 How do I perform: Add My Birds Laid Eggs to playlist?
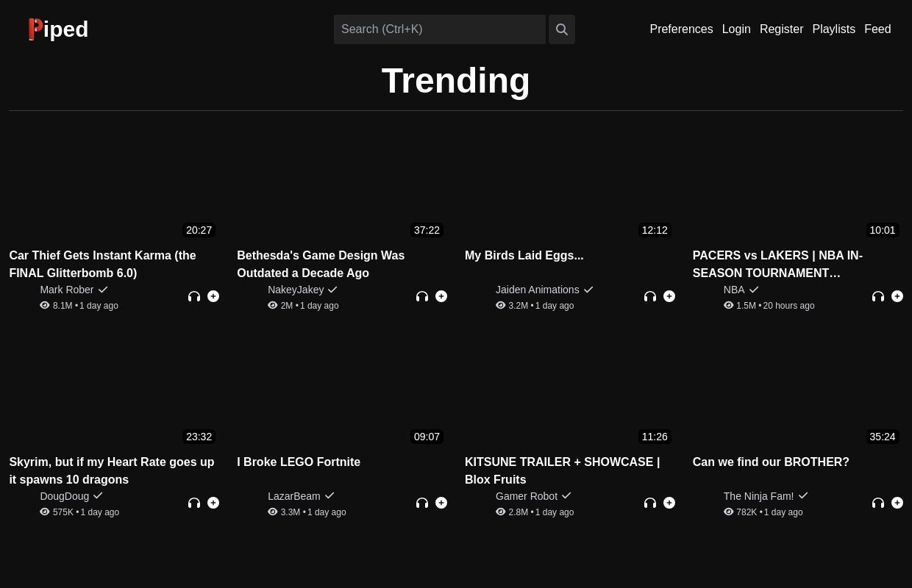coord(669,296)
